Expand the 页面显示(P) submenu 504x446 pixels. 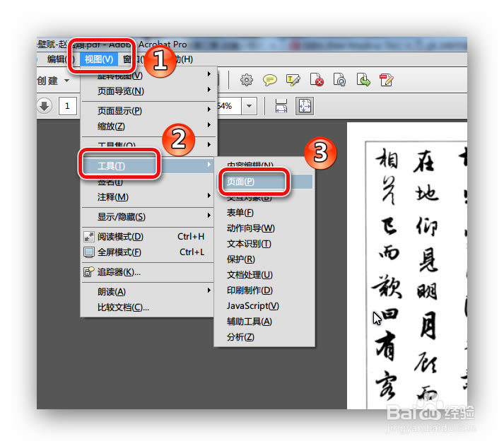click(x=209, y=110)
